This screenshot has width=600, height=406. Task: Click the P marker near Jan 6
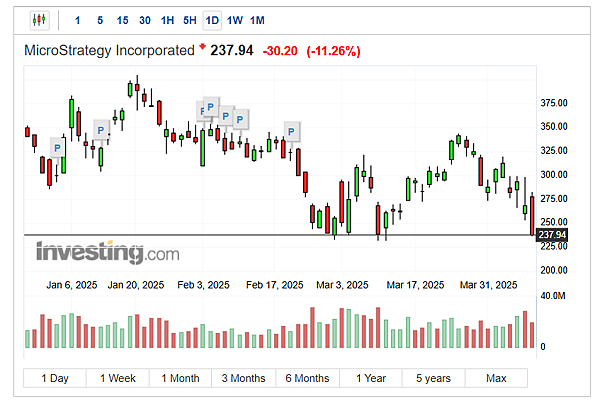point(57,148)
